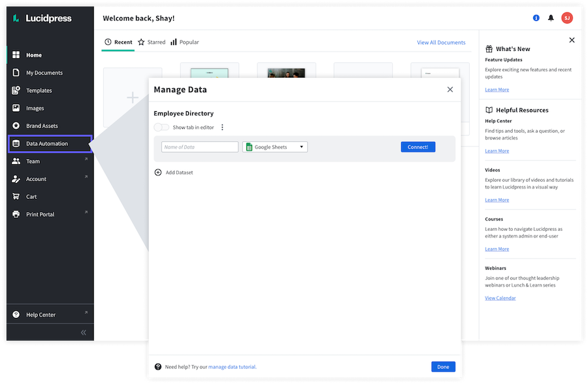588x384 pixels.
Task: Click the Connect! button
Action: click(417, 147)
